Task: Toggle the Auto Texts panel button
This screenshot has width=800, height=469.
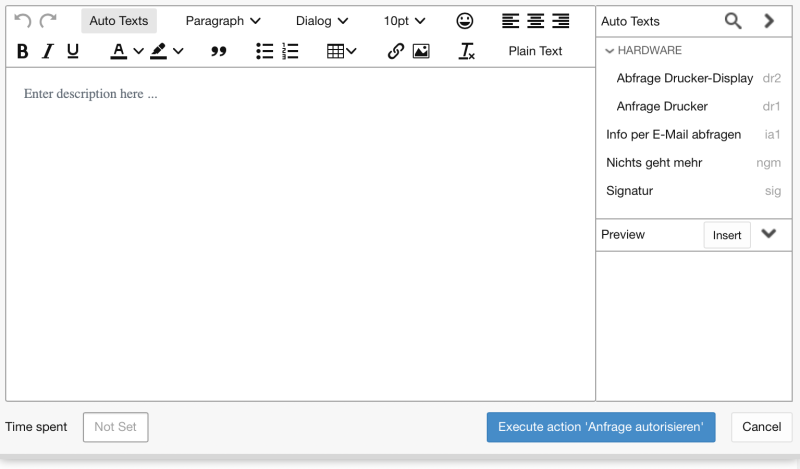Action: [118, 21]
